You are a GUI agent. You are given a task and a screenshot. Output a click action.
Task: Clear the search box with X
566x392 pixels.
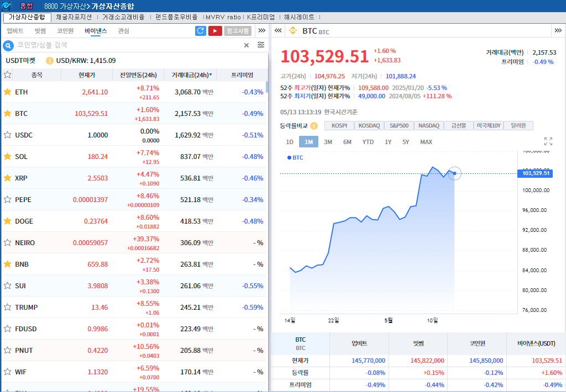246,45
